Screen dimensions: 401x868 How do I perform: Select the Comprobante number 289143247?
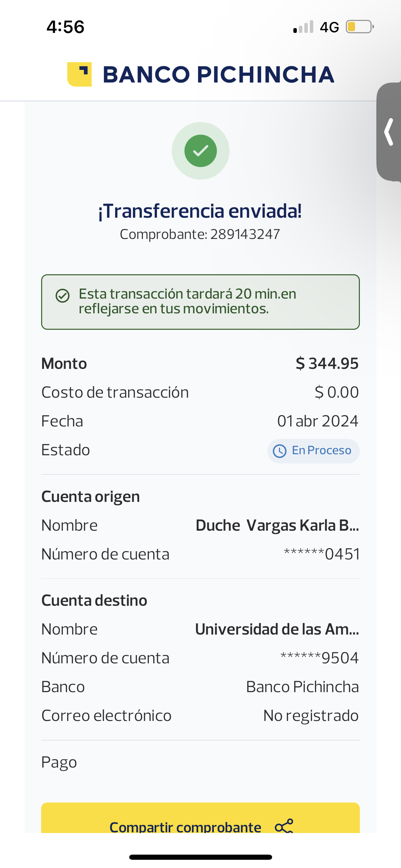pos(245,234)
